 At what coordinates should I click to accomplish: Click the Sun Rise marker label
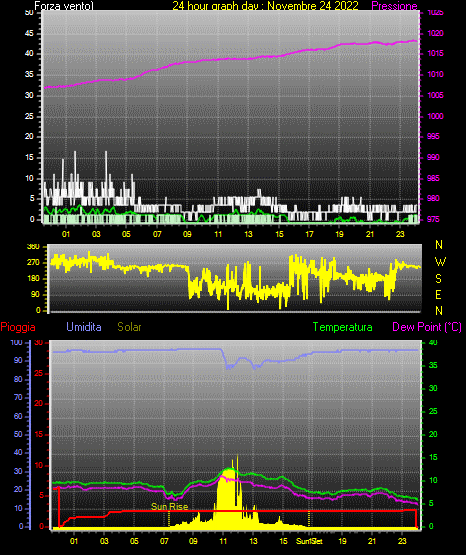169,507
